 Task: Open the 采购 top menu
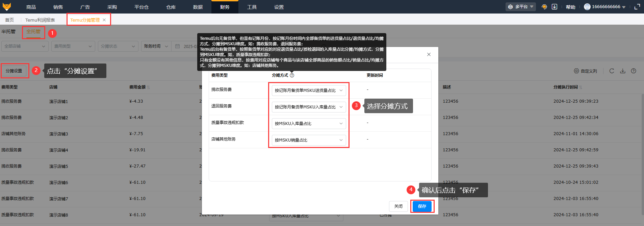click(x=112, y=7)
